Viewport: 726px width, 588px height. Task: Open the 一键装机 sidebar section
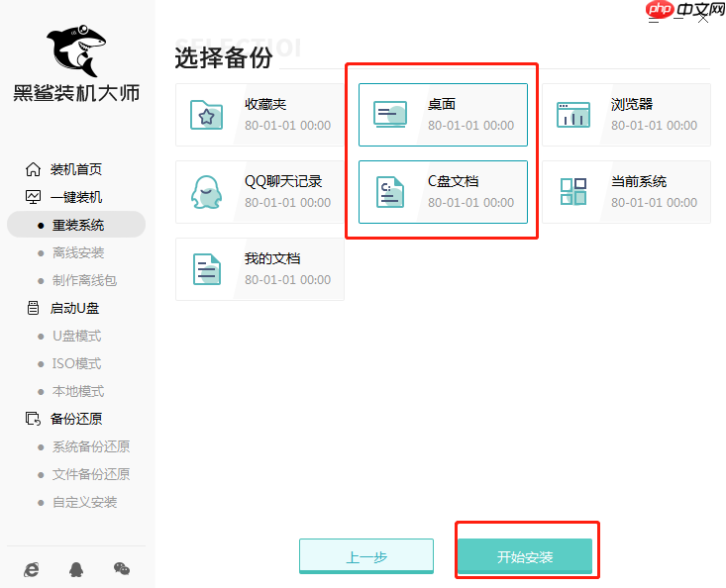pos(76,197)
